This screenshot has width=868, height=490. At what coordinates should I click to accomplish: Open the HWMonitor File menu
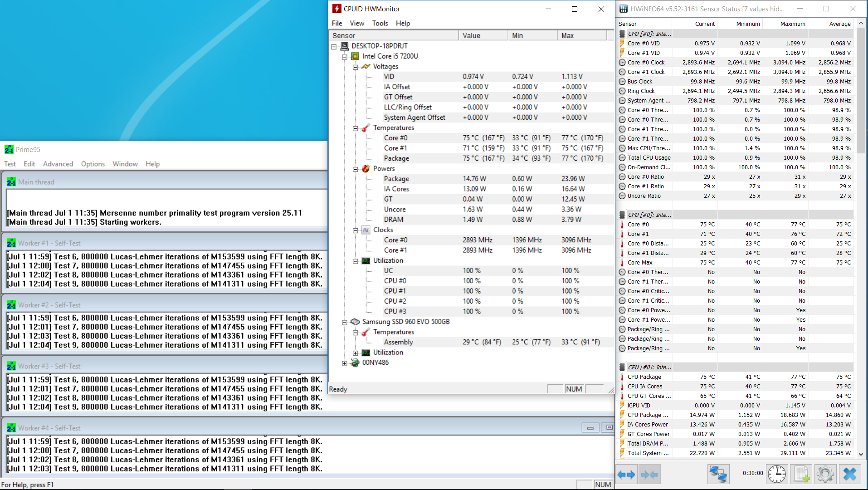click(337, 23)
